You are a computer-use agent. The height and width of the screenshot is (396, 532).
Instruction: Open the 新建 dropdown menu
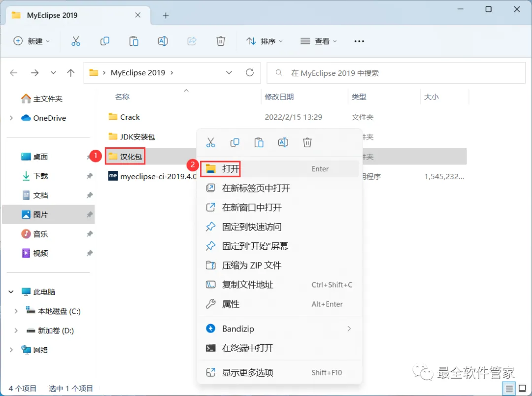32,41
